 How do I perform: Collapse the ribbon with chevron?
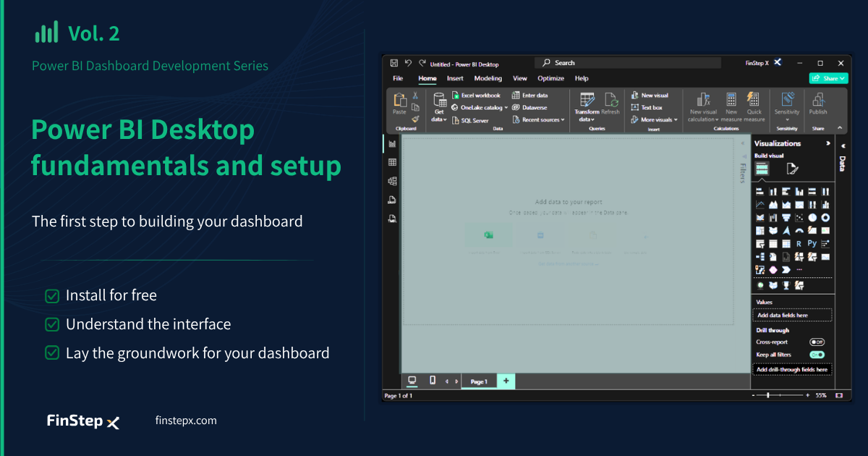pyautogui.click(x=840, y=128)
